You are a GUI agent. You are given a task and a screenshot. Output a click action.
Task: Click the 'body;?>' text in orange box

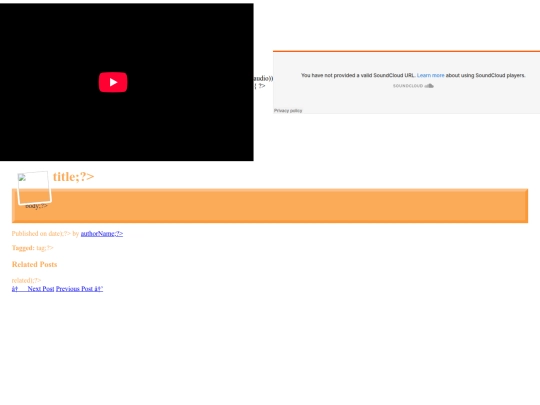37,206
